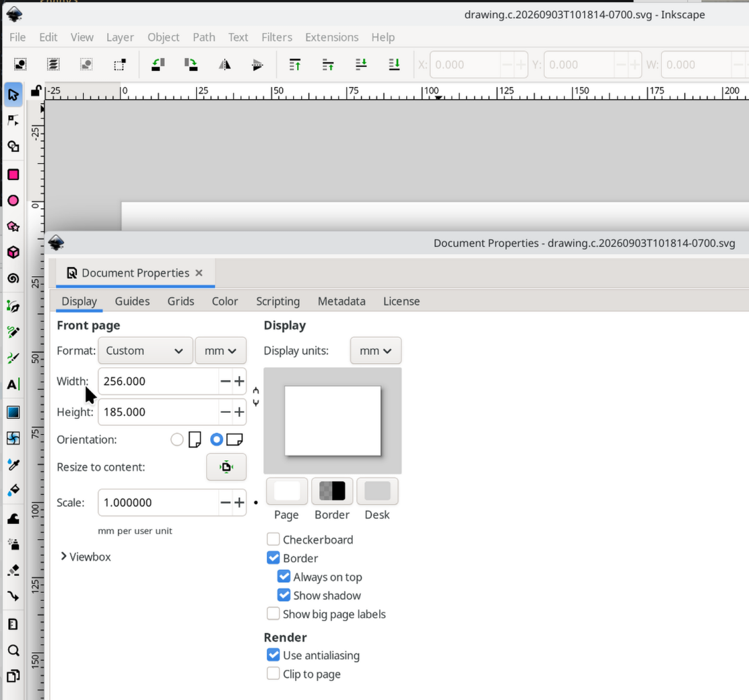The image size is (749, 700).
Task: Select the Dropper color picker tool
Action: [13, 464]
